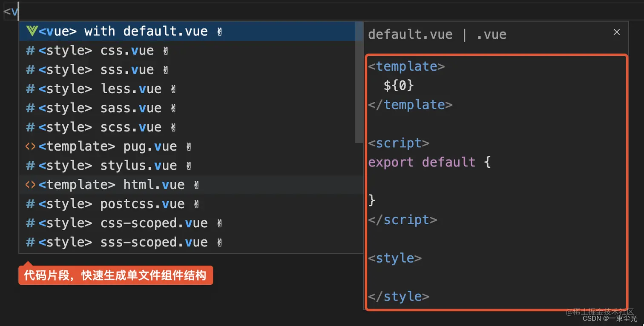Click "export default {" in the snippet preview
644x326 pixels.
tap(429, 162)
